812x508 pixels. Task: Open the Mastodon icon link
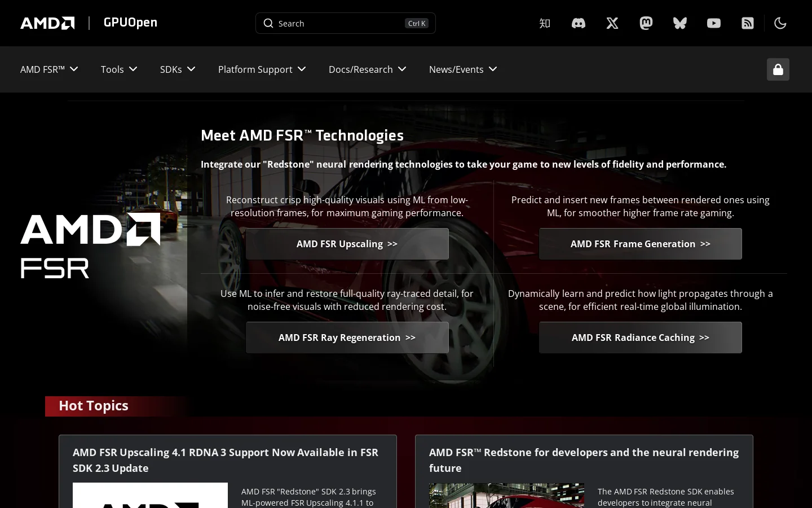pyautogui.click(x=646, y=23)
